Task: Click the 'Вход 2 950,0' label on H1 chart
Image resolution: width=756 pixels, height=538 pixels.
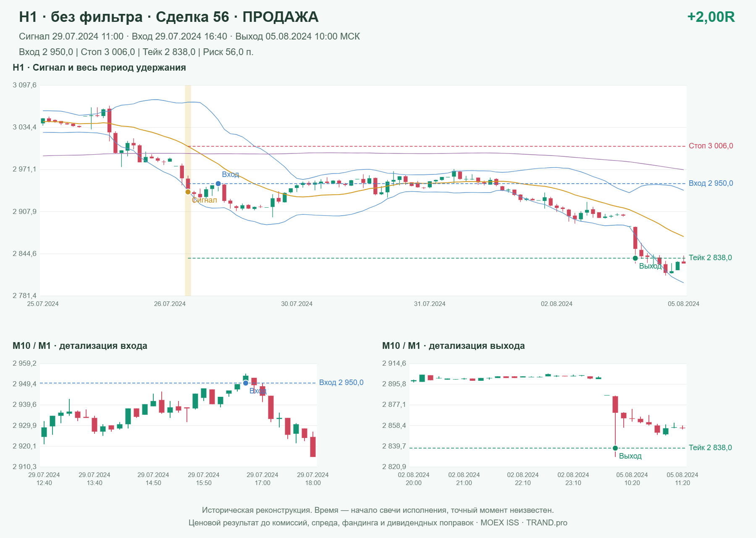Action: pos(711,183)
